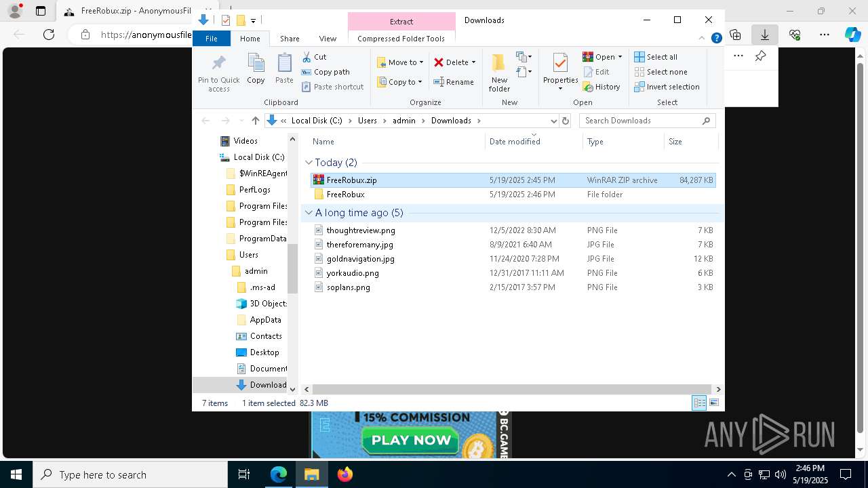The image size is (868, 488).
Task: Select thoughtreview.png file
Action: 513,230
